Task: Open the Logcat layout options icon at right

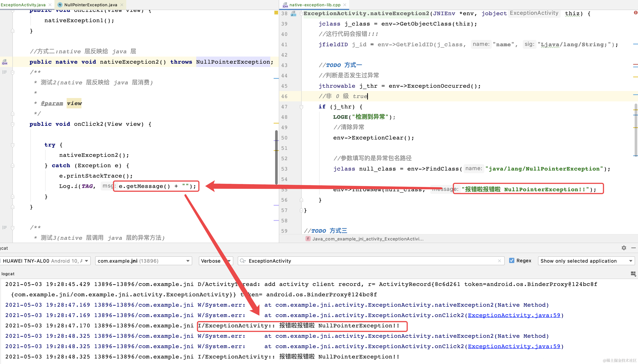Action: tap(633, 274)
